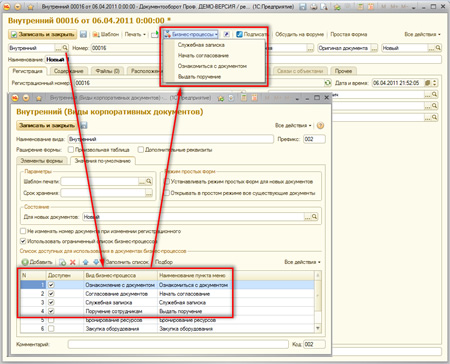This screenshot has width=450, height=364.
Task: Click main window 'Записать и закрыть' button
Action: click(43, 34)
